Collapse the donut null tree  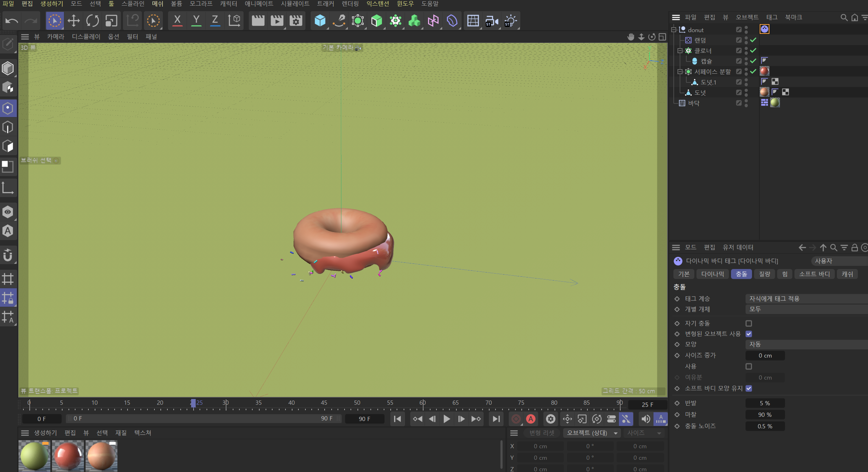coord(674,30)
